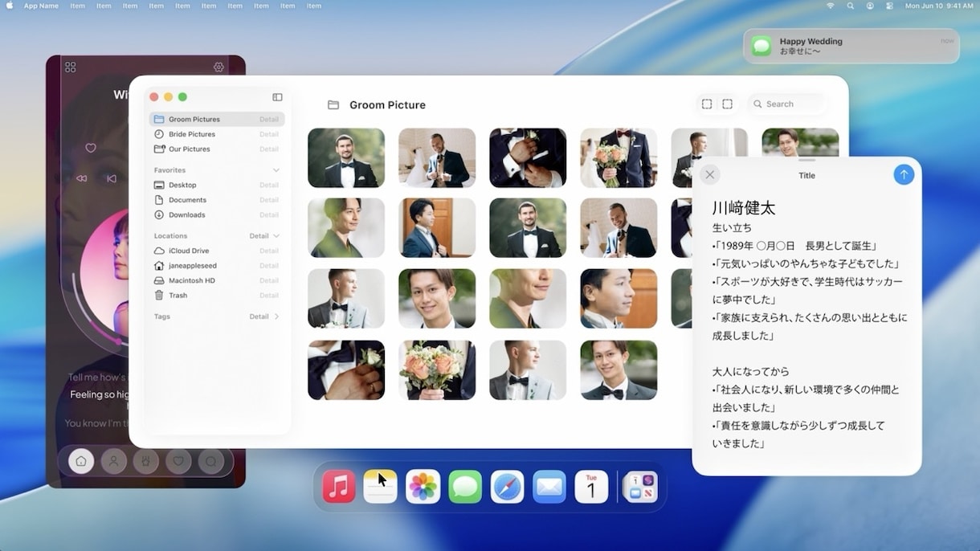Viewport: 980px width, 551px height.
Task: Open thumbnail of ringed hand touching boutonniere
Action: [x=346, y=370]
